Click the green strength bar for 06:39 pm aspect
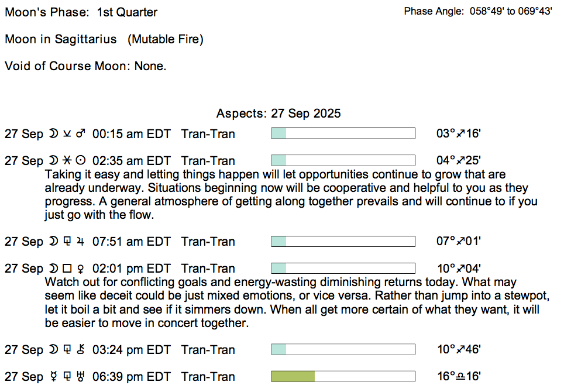The width and height of the screenshot is (564, 392). (x=293, y=376)
